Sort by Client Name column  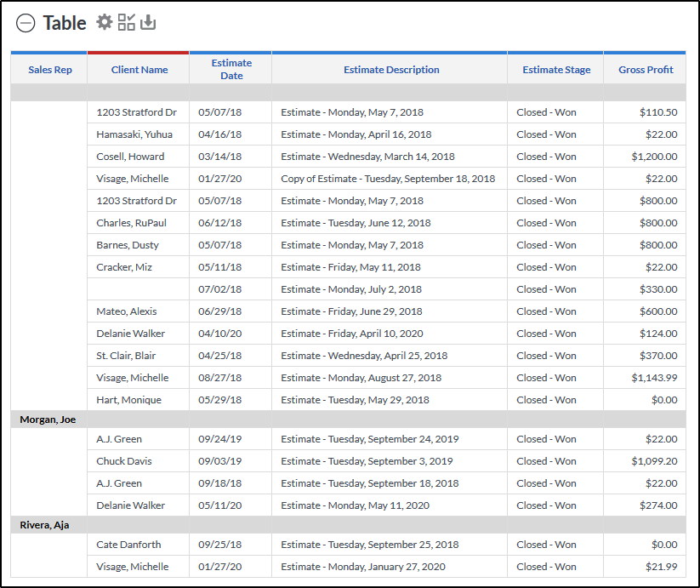[x=139, y=70]
